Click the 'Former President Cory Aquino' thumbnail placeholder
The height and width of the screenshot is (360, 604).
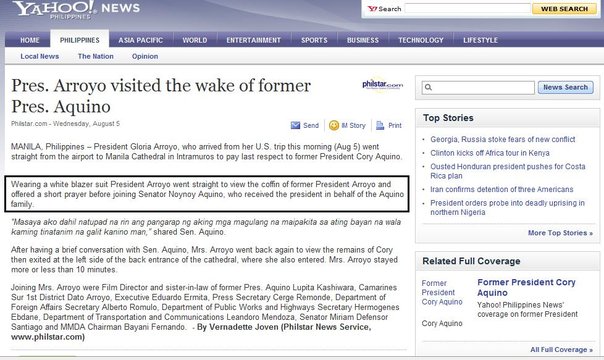442,292
